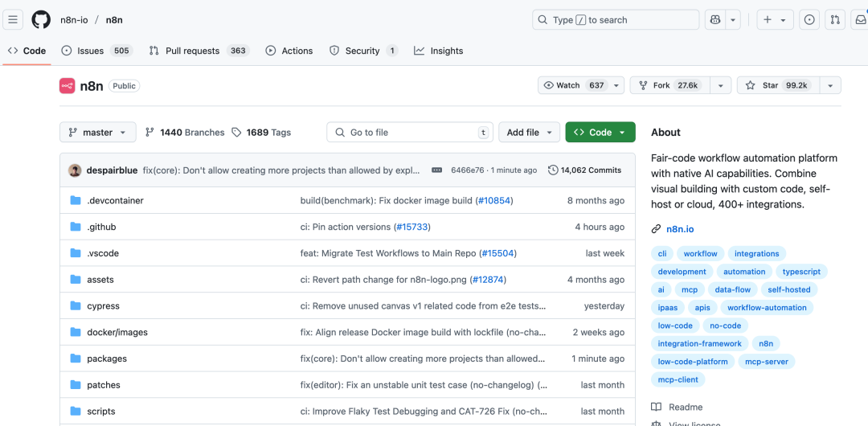
Task: Open the patches folder
Action: 104,385
